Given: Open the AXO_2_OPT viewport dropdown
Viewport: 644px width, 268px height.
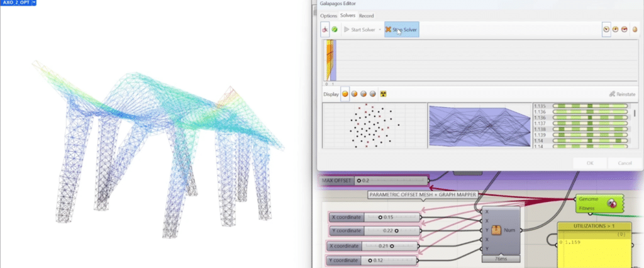Looking at the screenshot, I should 33,3.
